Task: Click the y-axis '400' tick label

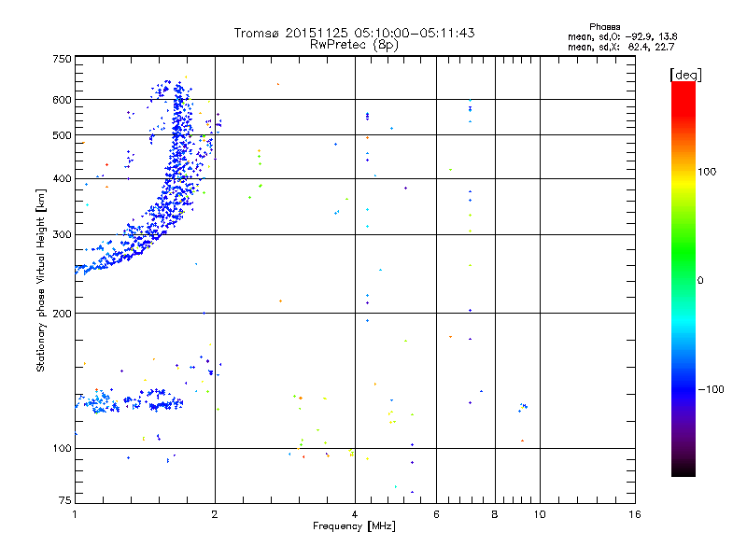Action: point(62,179)
